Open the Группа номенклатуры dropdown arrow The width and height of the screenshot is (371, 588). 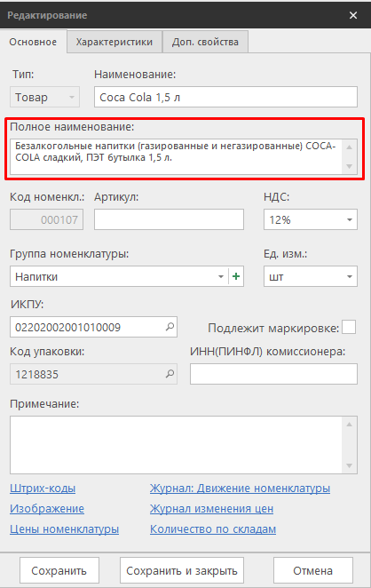click(x=221, y=276)
